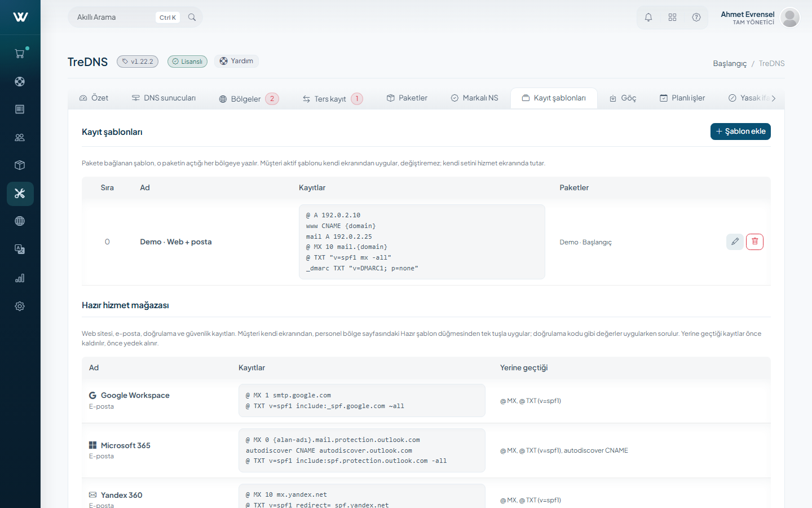Click the Şablon ekle button
The image size is (812, 508).
740,132
